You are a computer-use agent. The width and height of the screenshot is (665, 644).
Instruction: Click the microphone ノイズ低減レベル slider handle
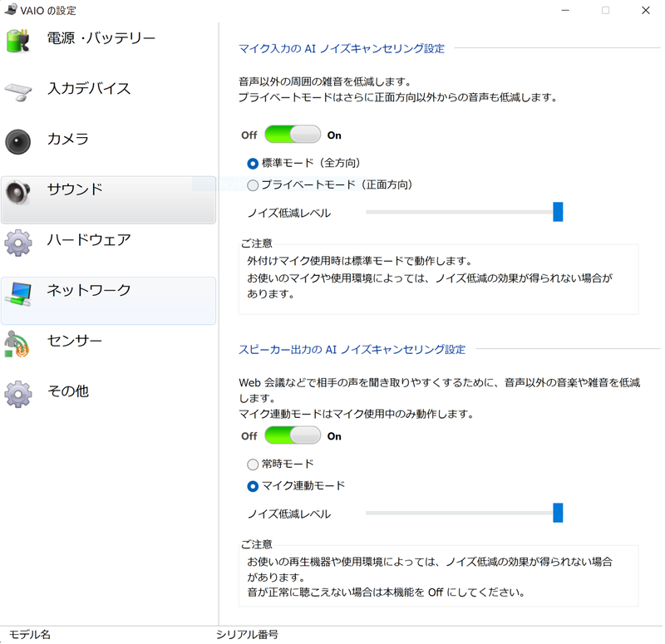[559, 212]
